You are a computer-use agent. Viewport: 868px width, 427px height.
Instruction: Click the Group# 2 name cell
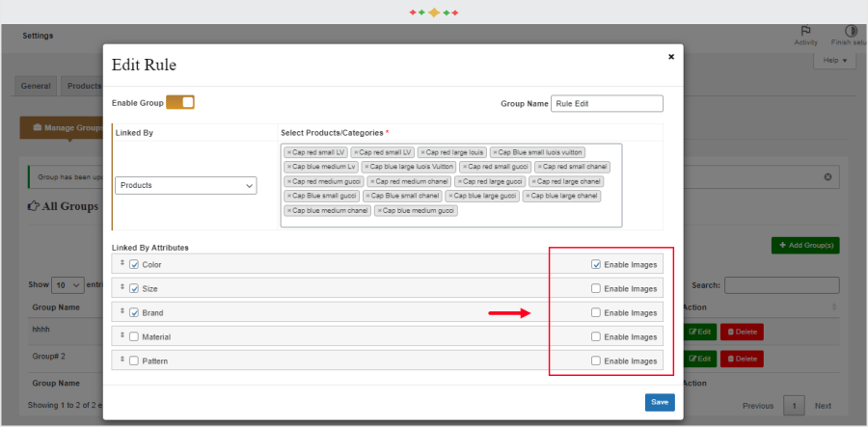click(49, 357)
